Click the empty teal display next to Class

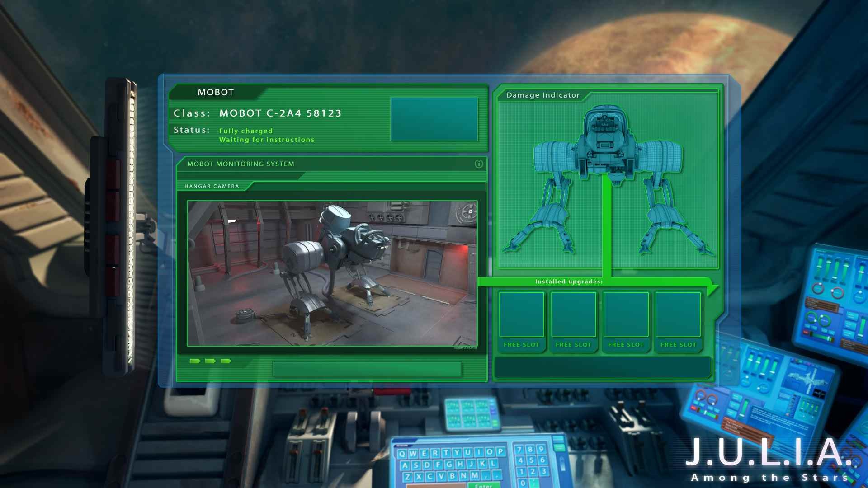[x=434, y=119]
